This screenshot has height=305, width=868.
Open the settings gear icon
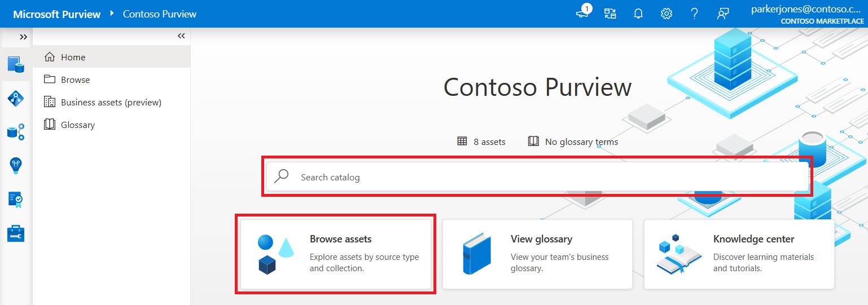tap(667, 14)
